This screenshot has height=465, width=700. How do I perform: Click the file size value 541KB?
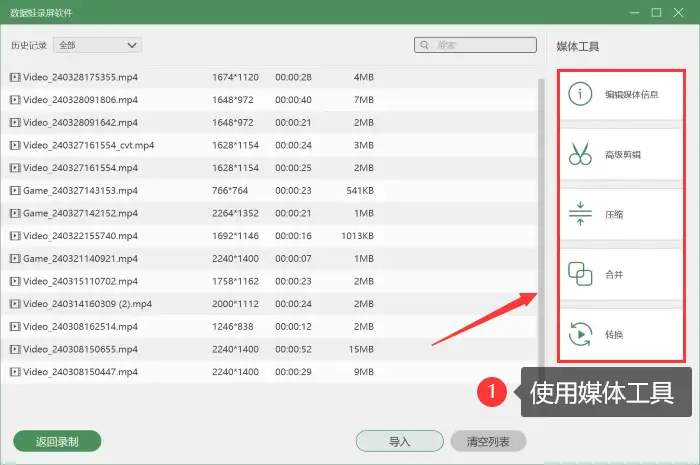[360, 191]
